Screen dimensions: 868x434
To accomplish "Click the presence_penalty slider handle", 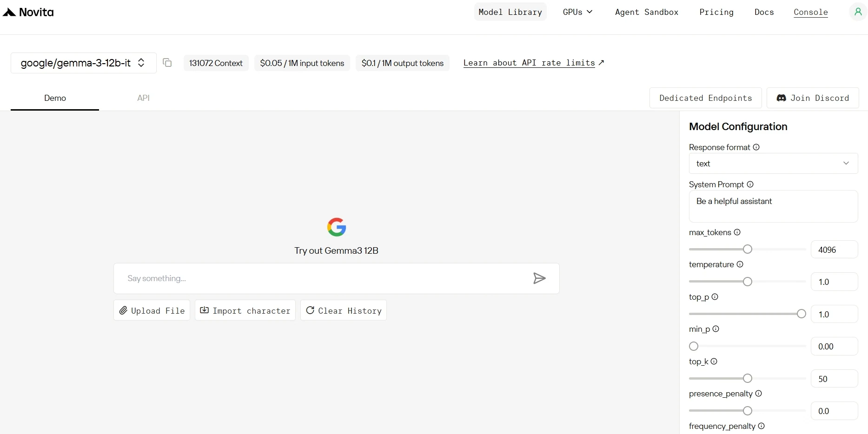I will pyautogui.click(x=748, y=411).
